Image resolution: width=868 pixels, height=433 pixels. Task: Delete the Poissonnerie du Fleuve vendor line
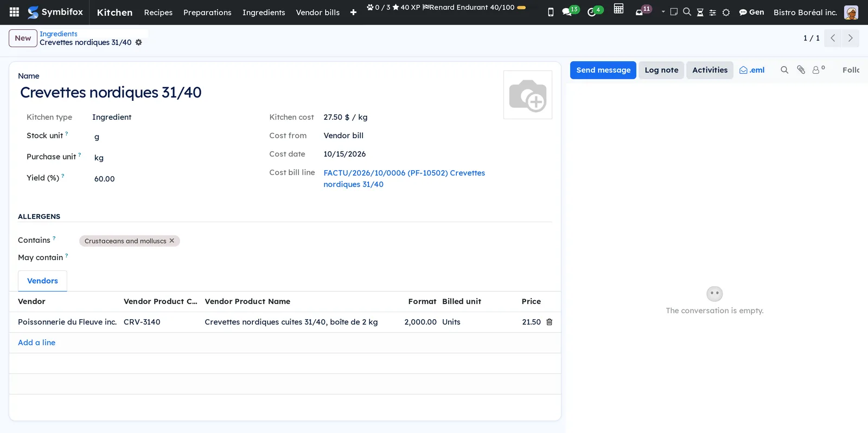tap(549, 322)
